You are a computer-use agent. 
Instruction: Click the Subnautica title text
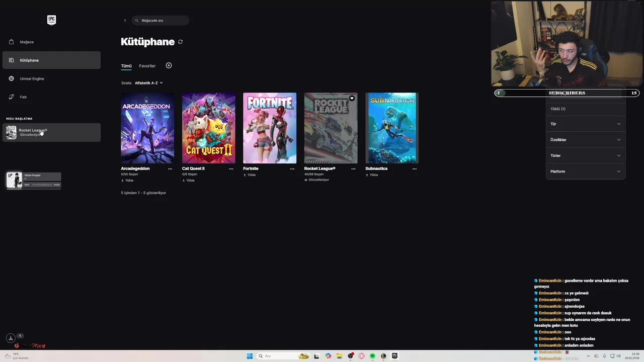(376, 168)
